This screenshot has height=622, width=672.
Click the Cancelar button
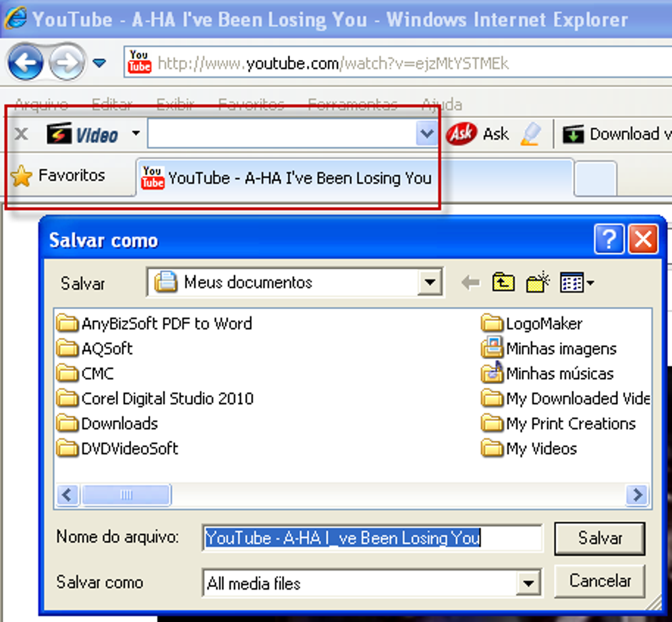click(600, 581)
